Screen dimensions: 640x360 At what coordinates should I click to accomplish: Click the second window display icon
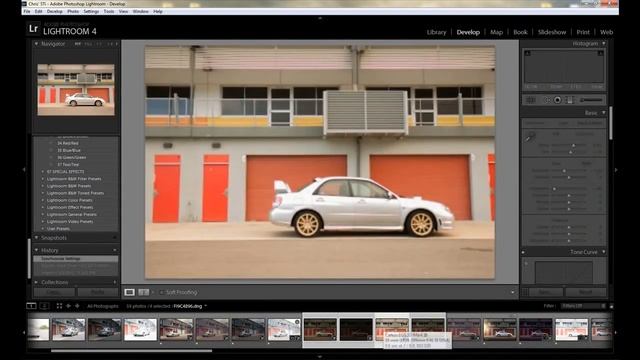coord(44,306)
